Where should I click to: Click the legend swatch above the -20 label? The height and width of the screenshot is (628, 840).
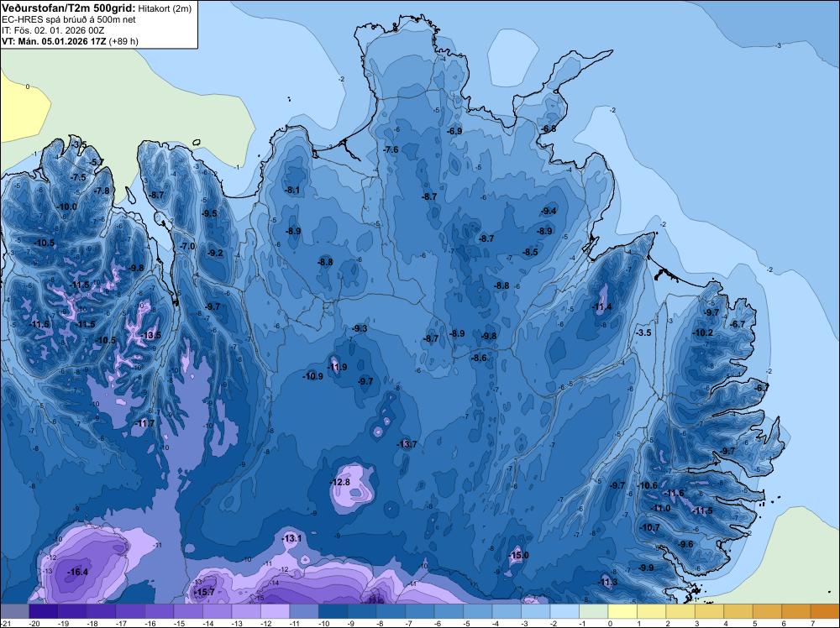coord(44,611)
